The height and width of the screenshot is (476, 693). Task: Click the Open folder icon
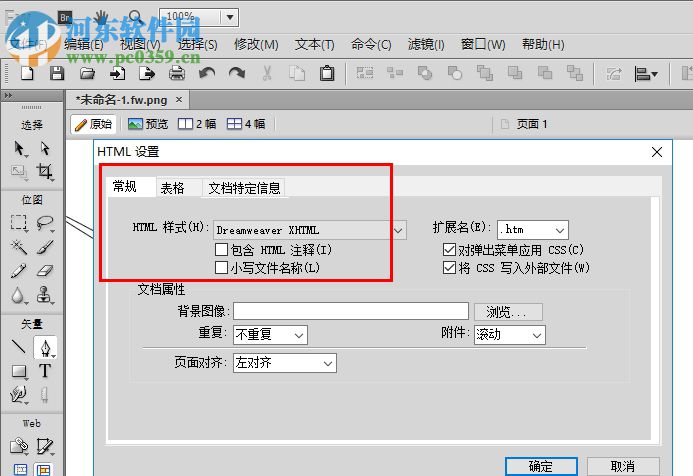click(87, 73)
